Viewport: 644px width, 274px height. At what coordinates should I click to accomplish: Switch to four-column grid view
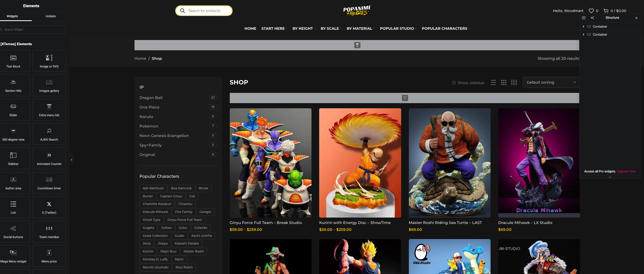click(514, 82)
